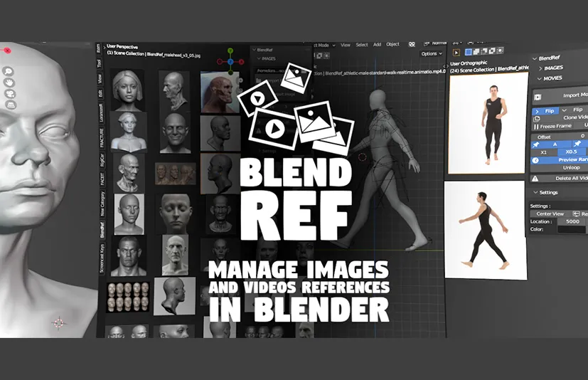Open the viewport overlays icon after Object menu

click(x=412, y=44)
